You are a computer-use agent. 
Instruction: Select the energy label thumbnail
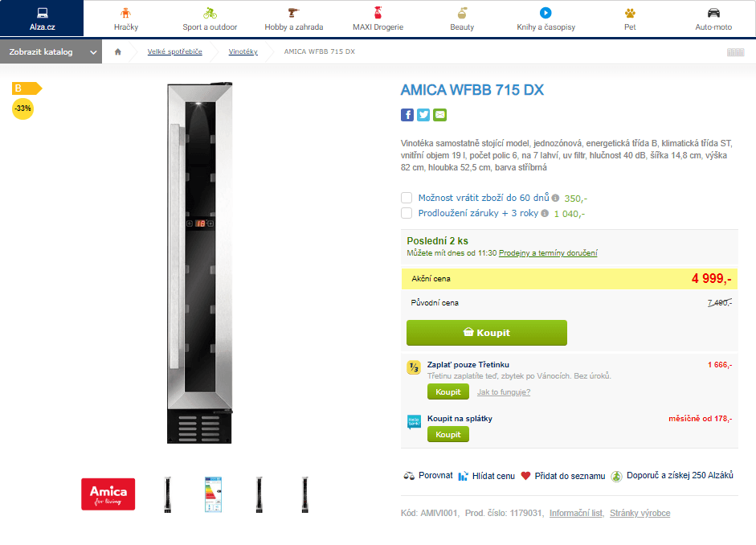tap(213, 494)
